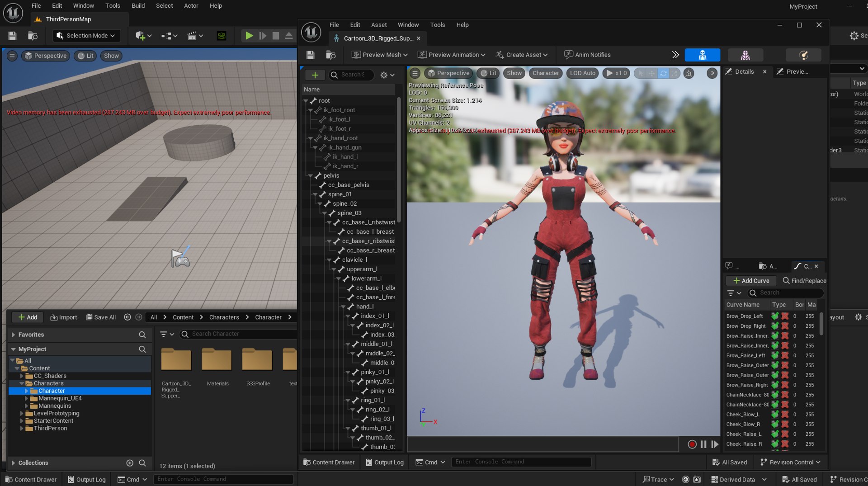868x486 pixels.
Task: Select the rotate gizmo in skeleton viewport
Action: pos(663,73)
